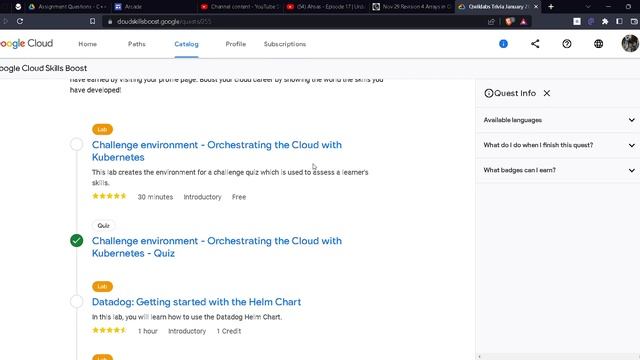Open the tab search dropdown arrow

[588, 7]
